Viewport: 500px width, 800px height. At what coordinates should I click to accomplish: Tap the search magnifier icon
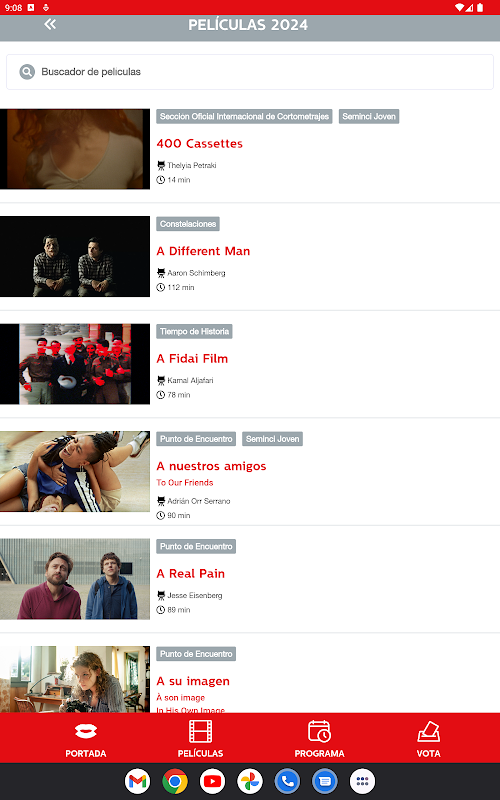[x=27, y=72]
